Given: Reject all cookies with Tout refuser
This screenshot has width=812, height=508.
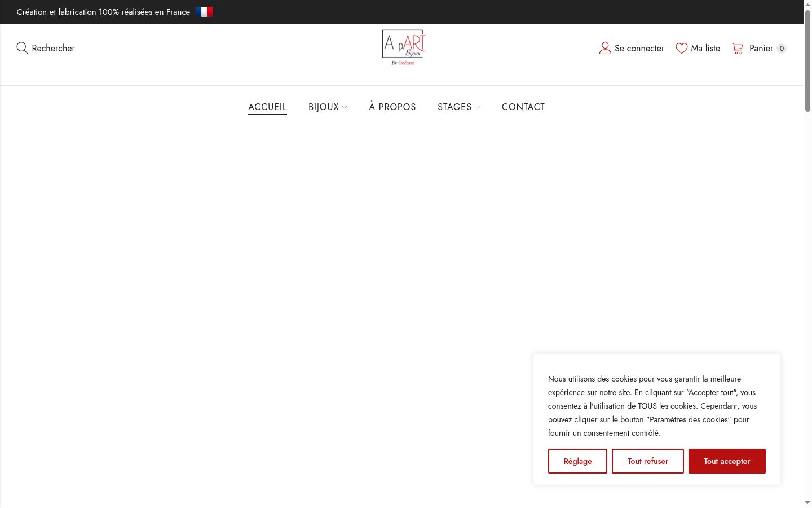Looking at the screenshot, I should click(x=648, y=461).
